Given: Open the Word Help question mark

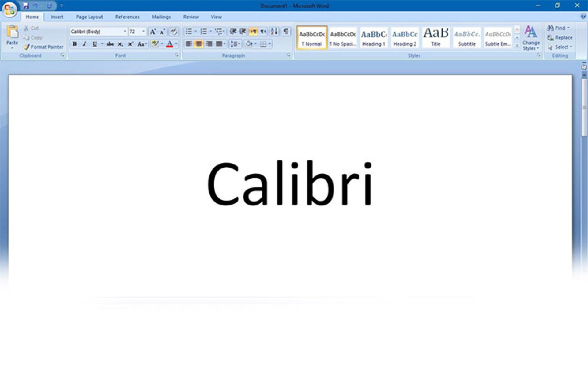Looking at the screenshot, I should point(583,17).
